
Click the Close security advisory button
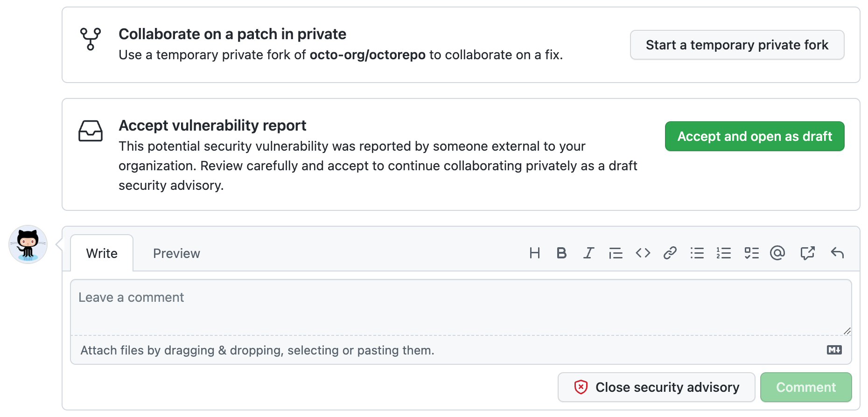656,387
